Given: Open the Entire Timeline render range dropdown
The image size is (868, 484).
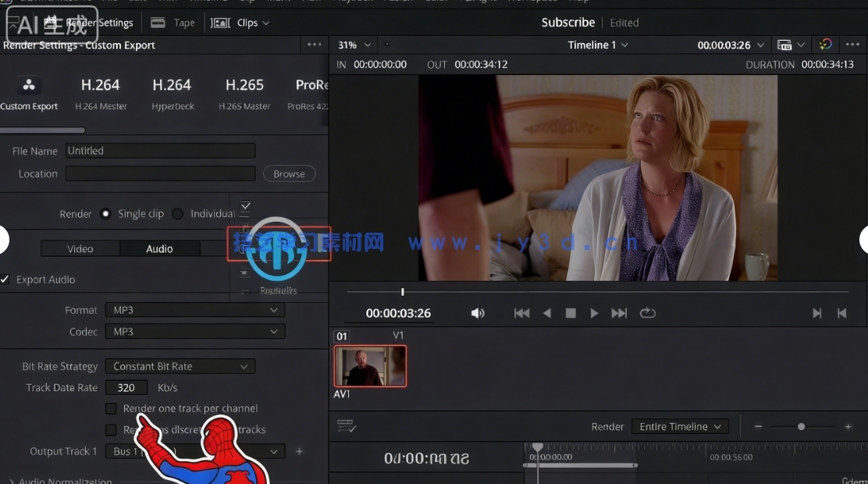Looking at the screenshot, I should (680, 426).
